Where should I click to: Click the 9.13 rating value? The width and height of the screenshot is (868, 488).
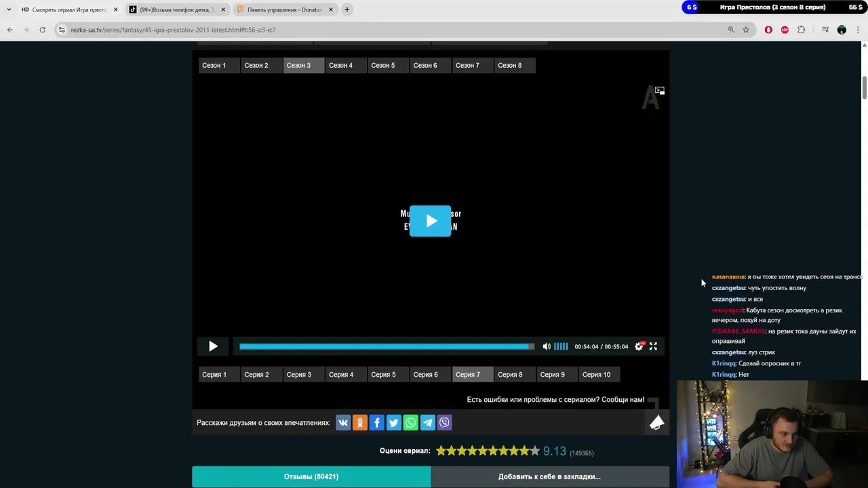click(x=554, y=451)
